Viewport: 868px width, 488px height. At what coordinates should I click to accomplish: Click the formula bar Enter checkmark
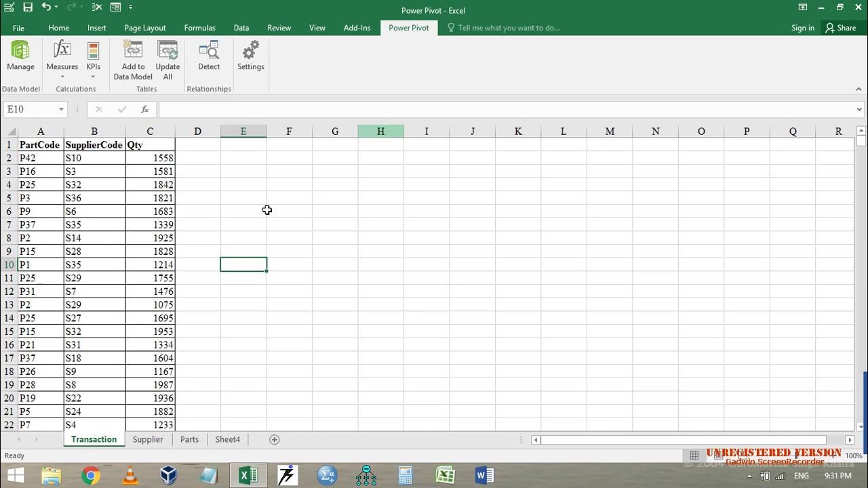122,109
